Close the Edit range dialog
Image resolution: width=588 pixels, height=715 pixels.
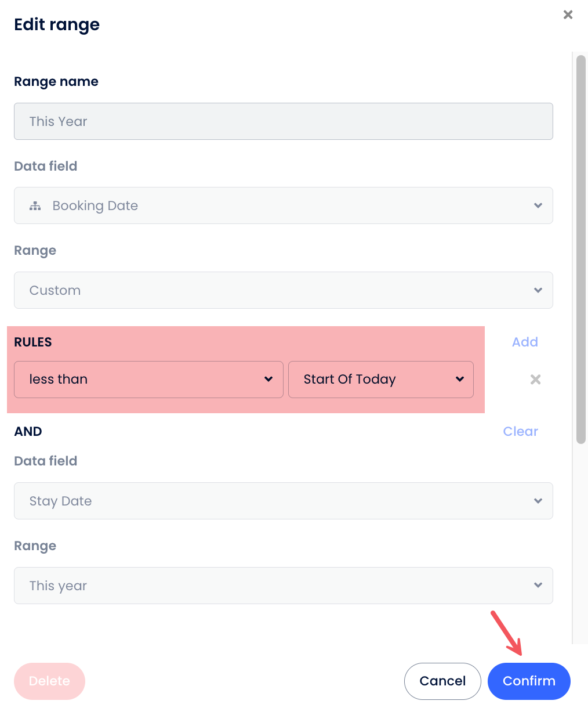click(x=568, y=15)
